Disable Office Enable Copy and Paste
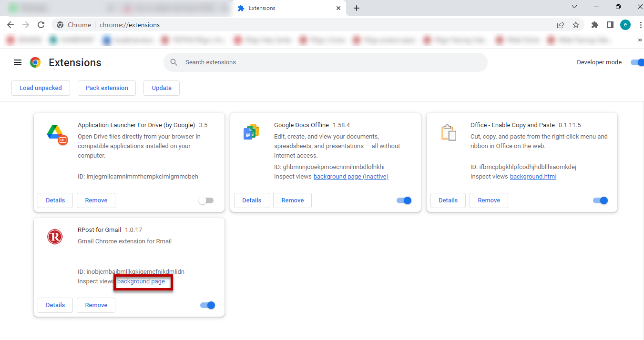644x340 pixels. pyautogui.click(x=600, y=200)
